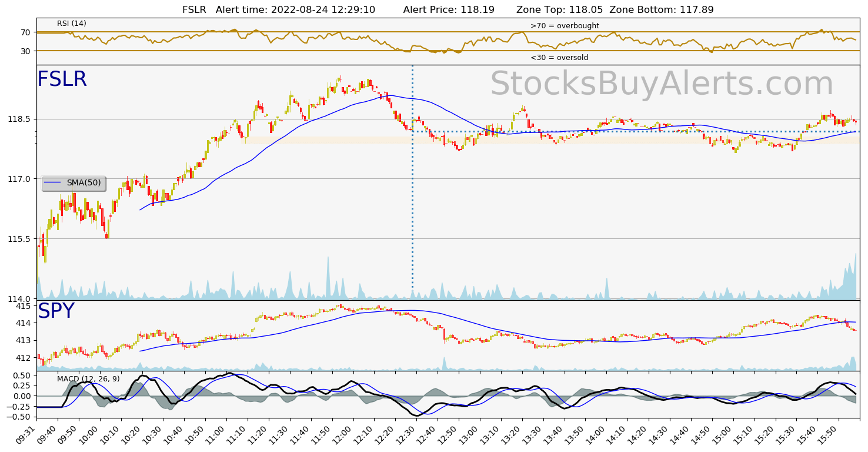The height and width of the screenshot is (452, 868).
Task: Click the SPY axis value 414
Action: pyautogui.click(x=24, y=323)
